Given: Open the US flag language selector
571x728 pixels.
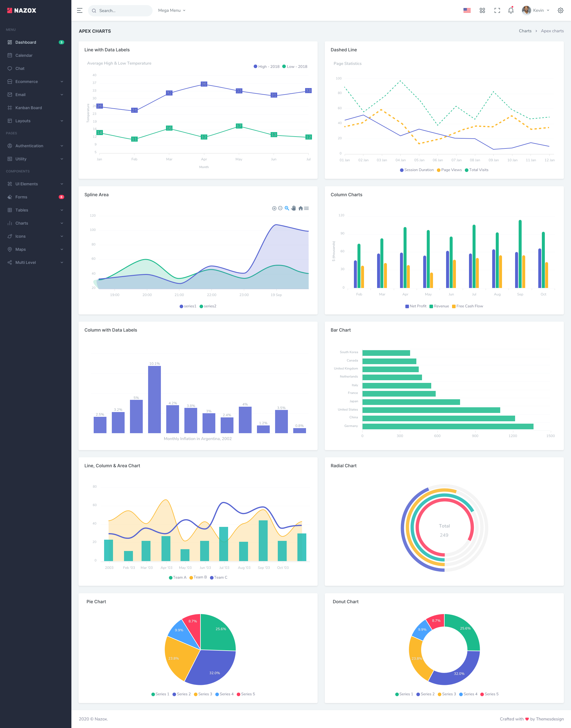Looking at the screenshot, I should coord(467,10).
